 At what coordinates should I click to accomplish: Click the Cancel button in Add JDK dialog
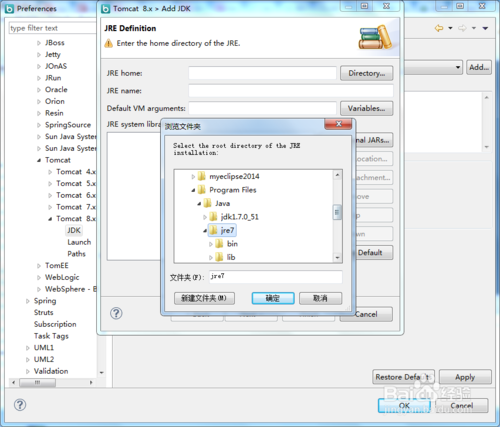[x=366, y=314]
